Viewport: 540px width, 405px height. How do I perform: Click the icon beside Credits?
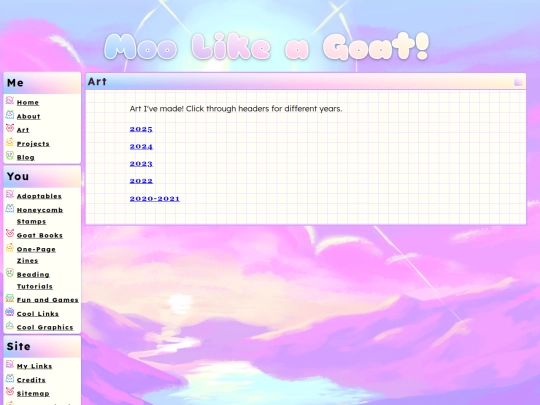[10, 378]
